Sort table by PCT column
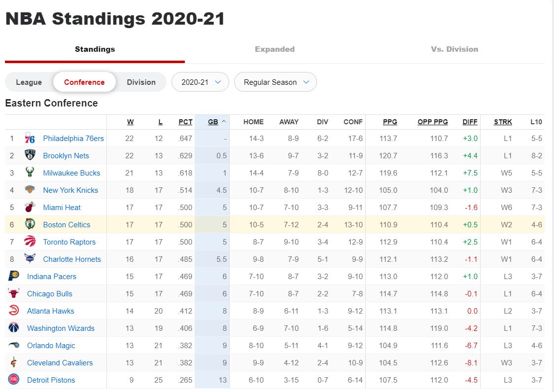The image size is (554, 392). point(185,122)
